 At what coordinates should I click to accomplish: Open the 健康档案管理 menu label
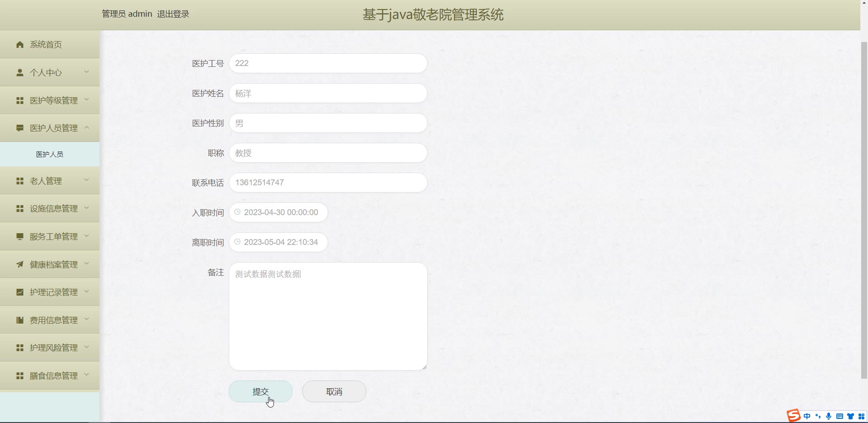[54, 264]
